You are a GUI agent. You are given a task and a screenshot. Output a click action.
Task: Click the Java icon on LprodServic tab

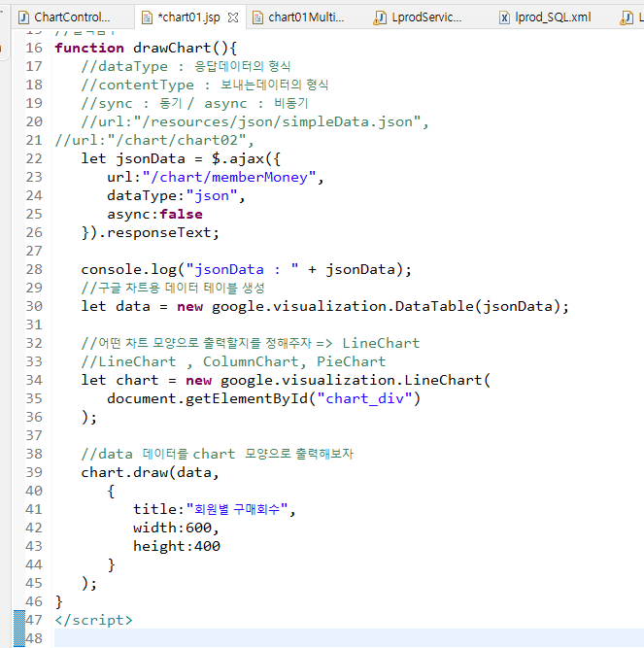pyautogui.click(x=380, y=17)
